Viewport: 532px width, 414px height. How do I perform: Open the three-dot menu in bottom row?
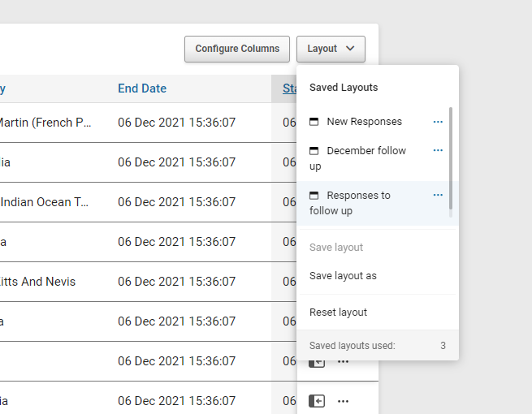(x=343, y=401)
